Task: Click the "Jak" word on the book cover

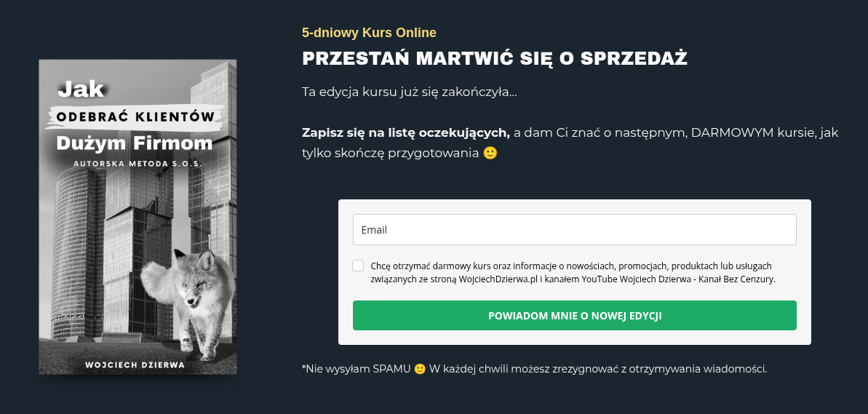Action: pyautogui.click(x=81, y=89)
